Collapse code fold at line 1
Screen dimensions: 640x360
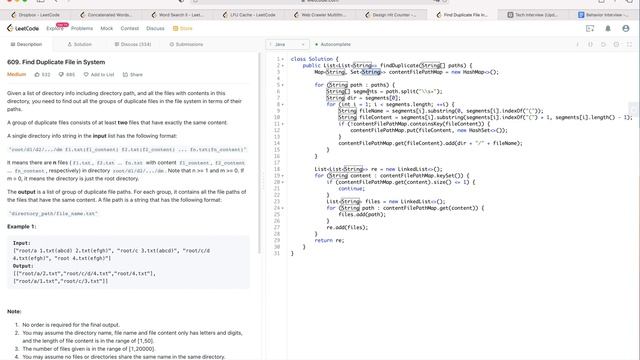283,59
